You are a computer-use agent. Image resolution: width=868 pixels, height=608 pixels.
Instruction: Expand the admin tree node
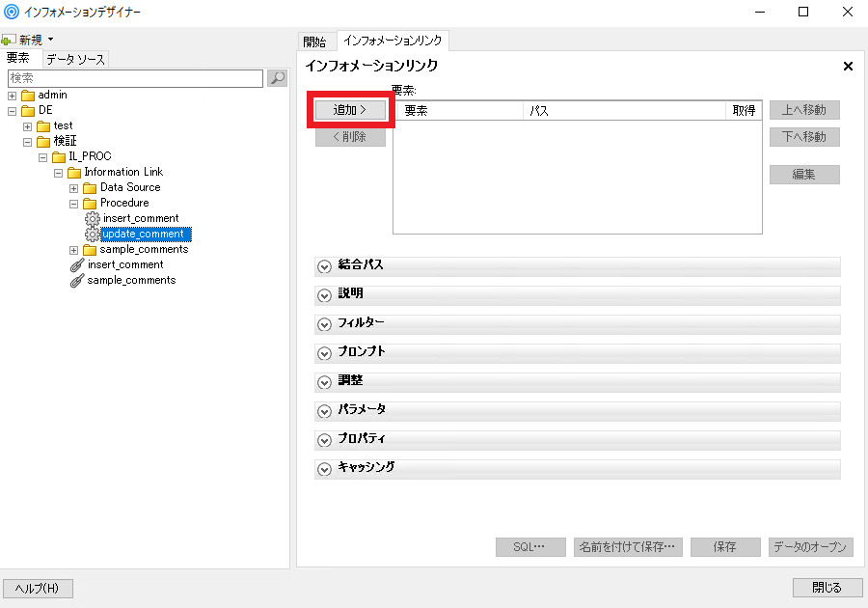pyautogui.click(x=12, y=96)
